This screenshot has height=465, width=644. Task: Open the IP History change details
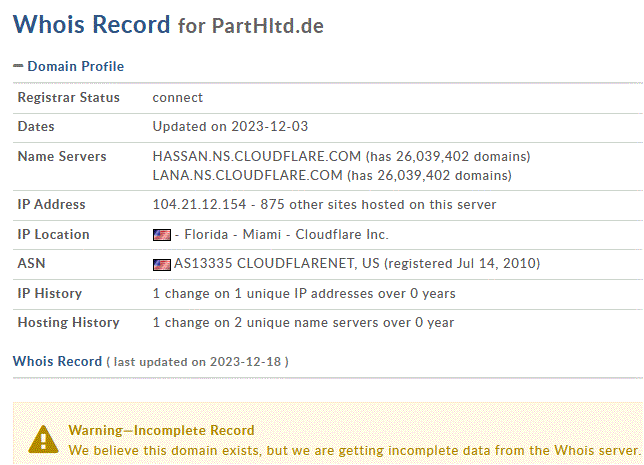(304, 293)
